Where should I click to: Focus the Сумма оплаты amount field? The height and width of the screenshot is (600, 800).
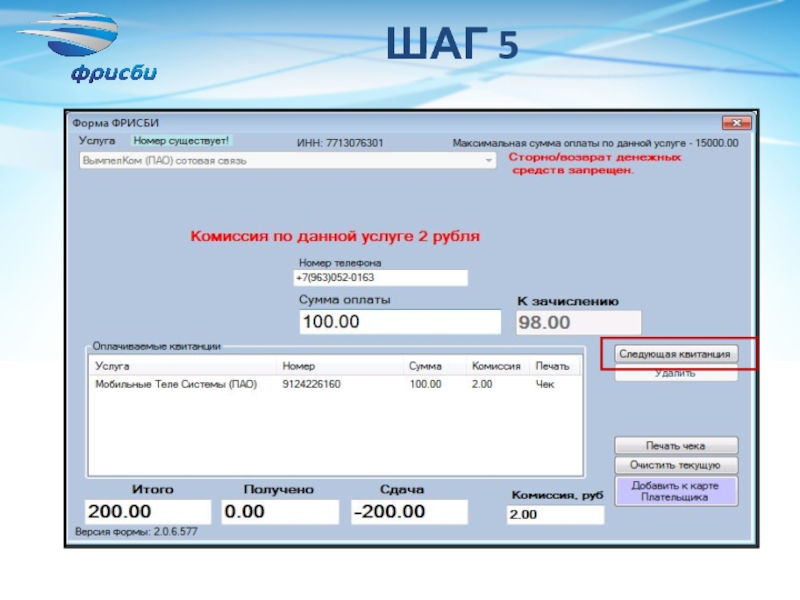tap(400, 322)
